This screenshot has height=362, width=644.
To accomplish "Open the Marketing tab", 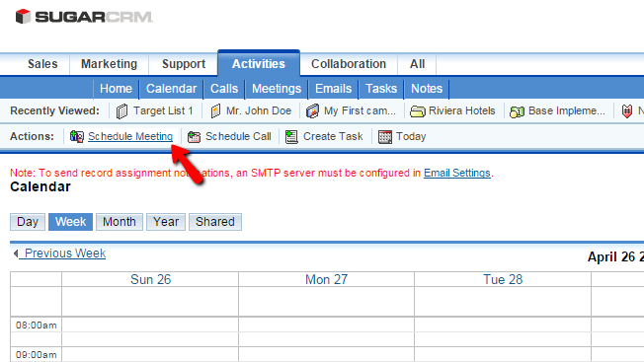I will (109, 64).
